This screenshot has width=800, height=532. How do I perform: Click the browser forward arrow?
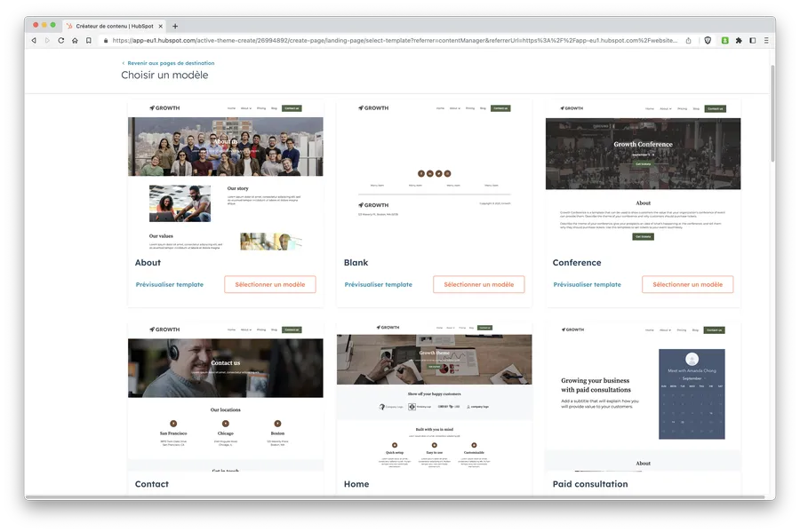point(47,40)
